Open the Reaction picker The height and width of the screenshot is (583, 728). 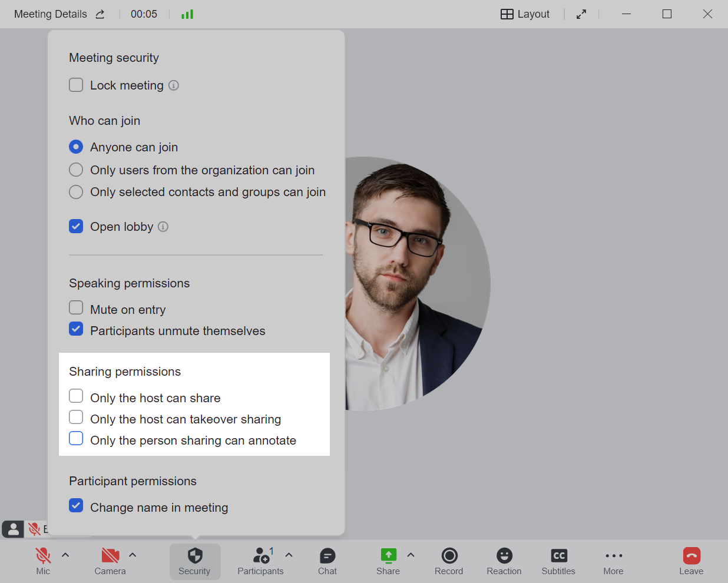(504, 556)
